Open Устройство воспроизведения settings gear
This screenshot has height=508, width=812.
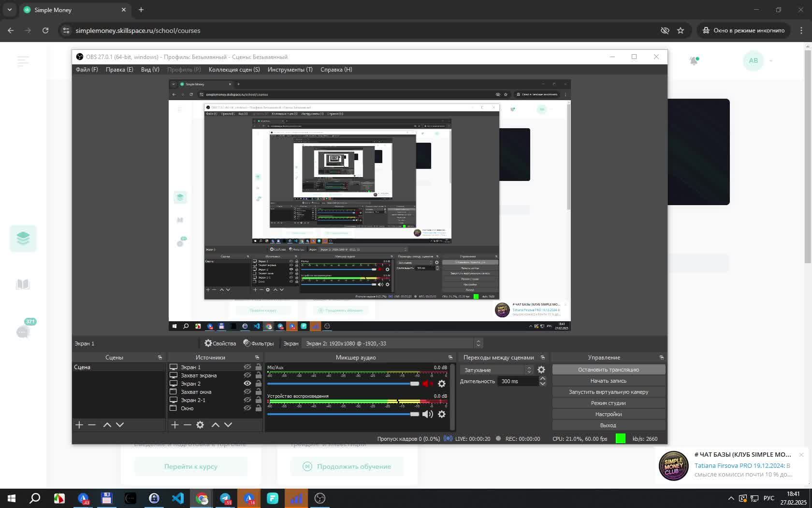coord(442,414)
